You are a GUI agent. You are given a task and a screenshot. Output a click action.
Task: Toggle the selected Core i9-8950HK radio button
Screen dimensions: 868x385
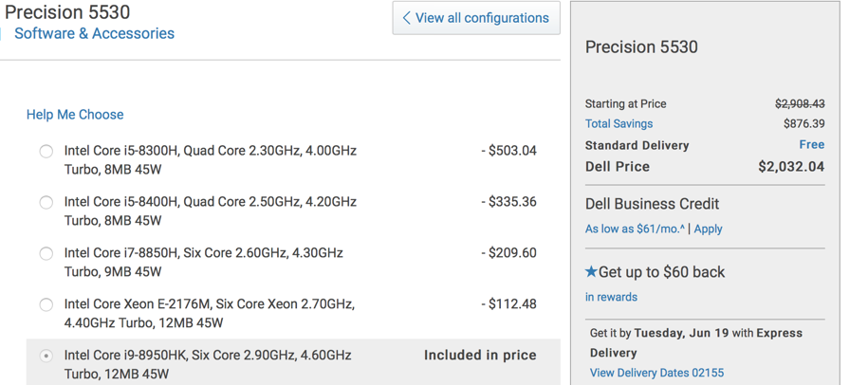pos(46,356)
